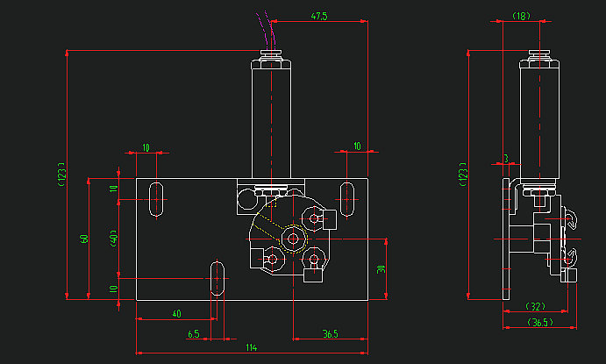Select the solenoid cylinder body in front view
The image size is (606, 364).
click(x=274, y=123)
